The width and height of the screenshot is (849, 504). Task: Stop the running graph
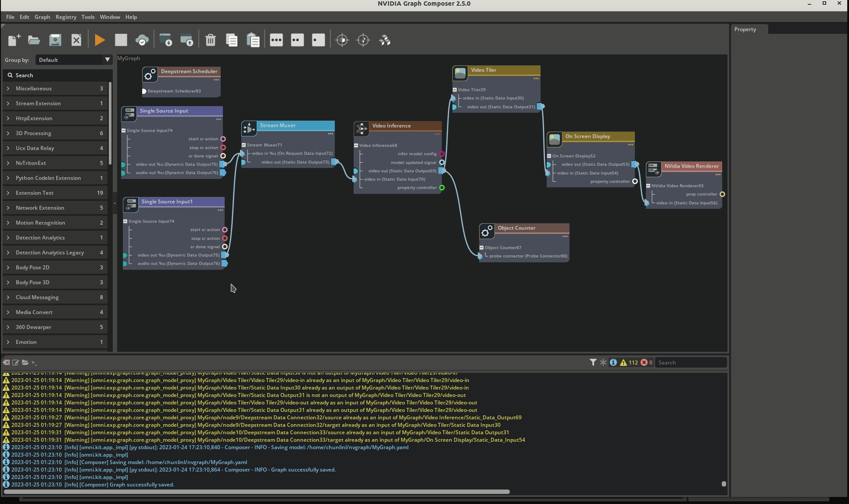point(121,40)
